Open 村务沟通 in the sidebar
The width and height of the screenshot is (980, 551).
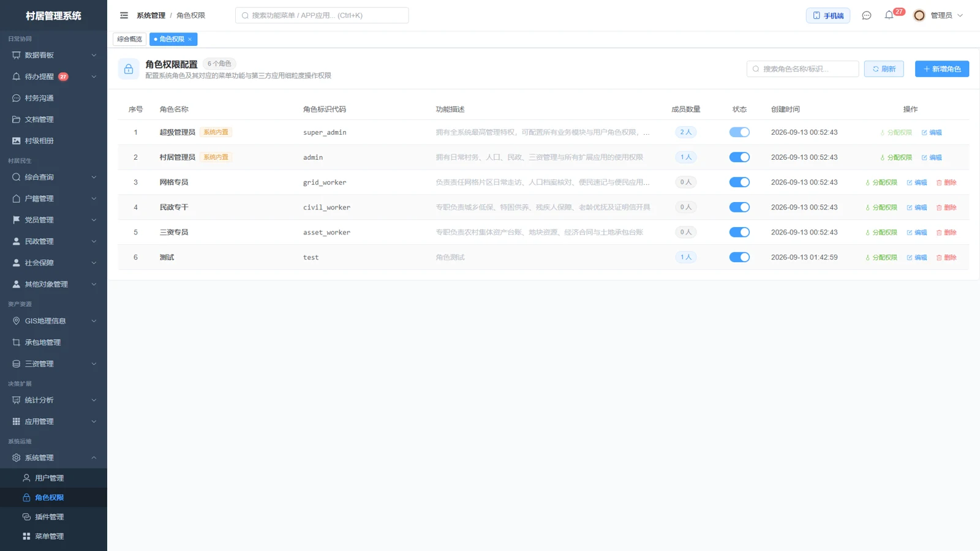pyautogui.click(x=54, y=98)
